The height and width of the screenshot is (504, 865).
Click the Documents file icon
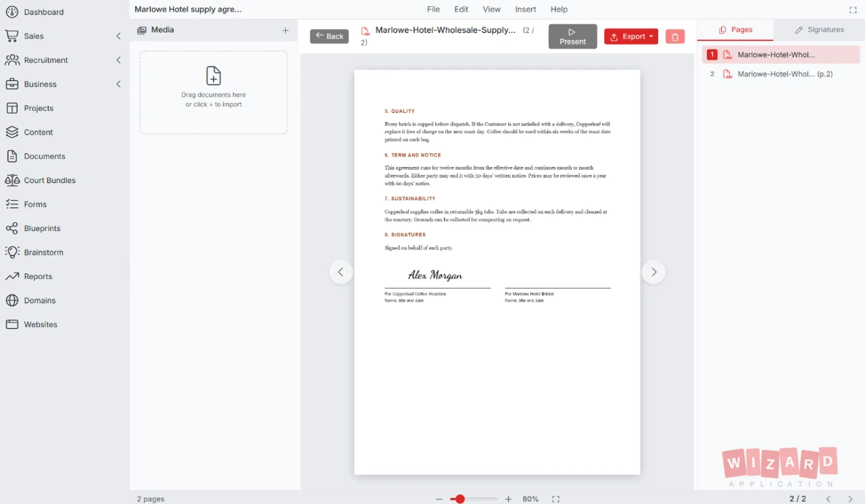[x=11, y=156]
